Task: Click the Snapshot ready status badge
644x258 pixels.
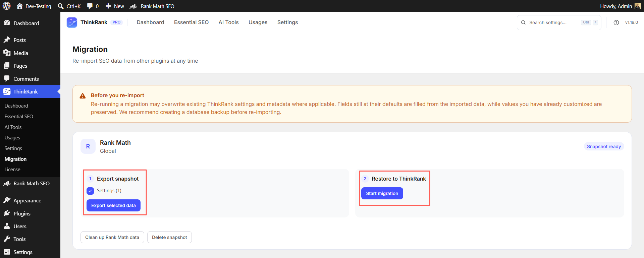Action: 604,146
